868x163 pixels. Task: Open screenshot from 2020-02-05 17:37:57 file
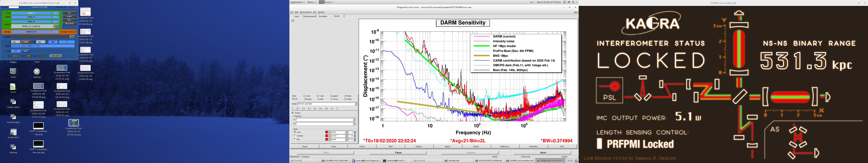click(x=38, y=105)
